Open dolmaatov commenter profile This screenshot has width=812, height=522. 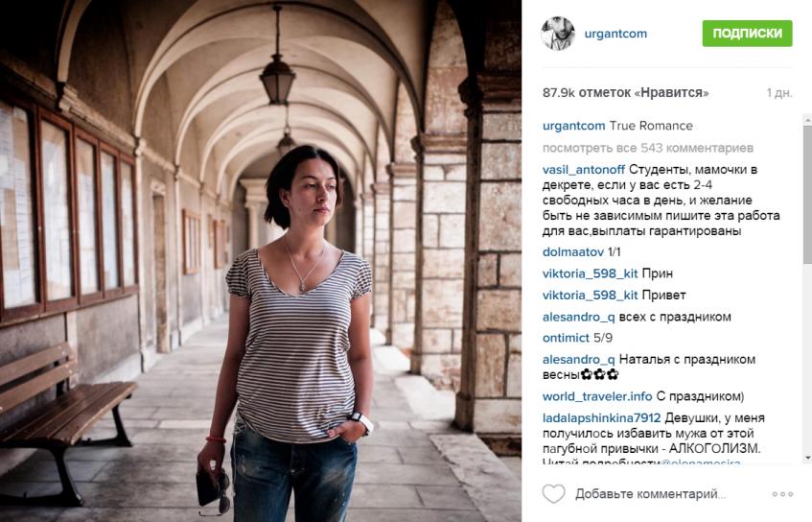[572, 252]
